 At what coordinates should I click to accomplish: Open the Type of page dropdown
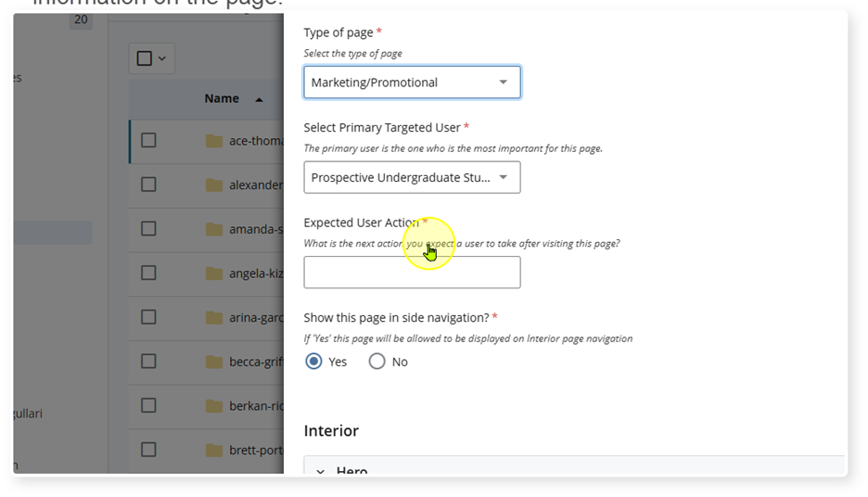point(412,83)
